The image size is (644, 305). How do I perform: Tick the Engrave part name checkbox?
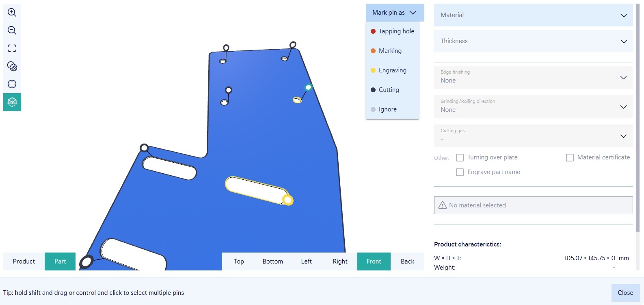[460, 172]
